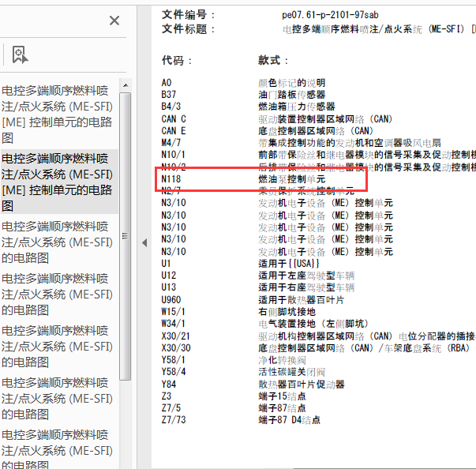Screen dimensions: 476x469
Task: Click the 文件标题 label
Action: tap(188, 29)
